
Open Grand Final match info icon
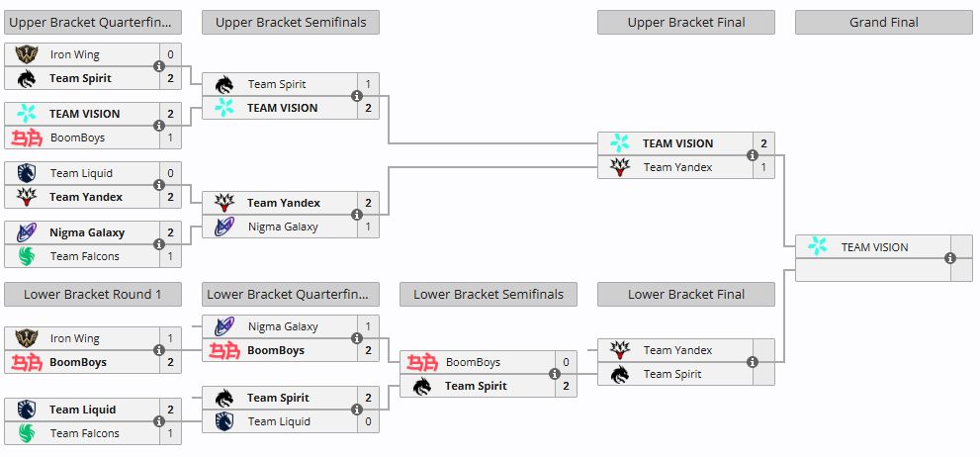pos(950,258)
